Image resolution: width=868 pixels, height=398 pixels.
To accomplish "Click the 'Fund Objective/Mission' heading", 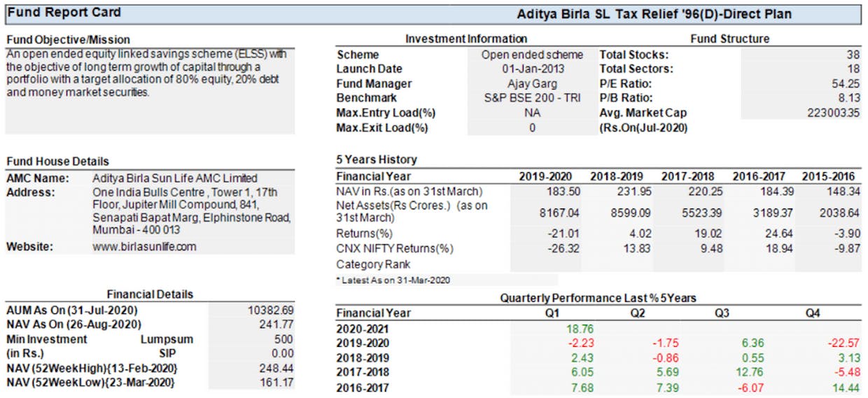I will click(x=68, y=39).
